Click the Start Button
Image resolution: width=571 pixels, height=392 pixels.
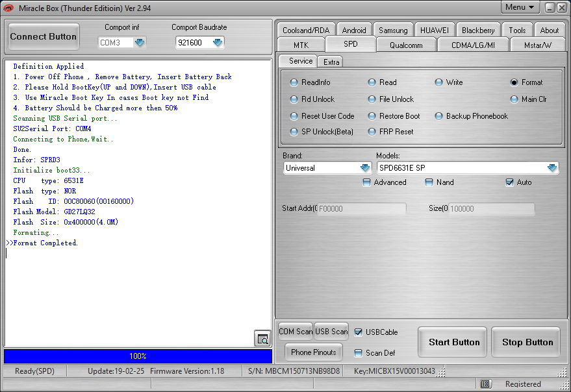[x=453, y=342]
